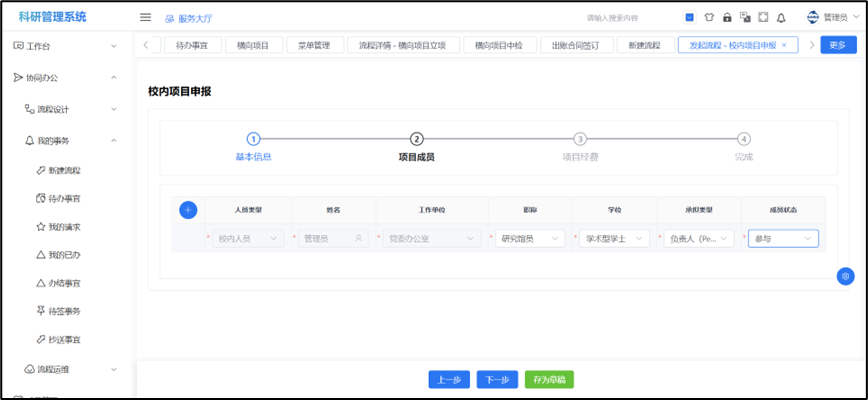Image resolution: width=868 pixels, height=400 pixels.
Task: Open the 成员状态 dropdown showing 参与
Action: pyautogui.click(x=782, y=239)
